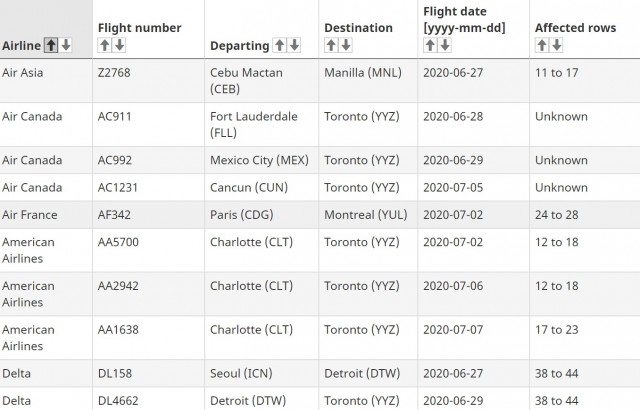Image resolution: width=640 pixels, height=410 pixels.
Task: Select the AA1638 flight number cell
Action: [x=149, y=338]
